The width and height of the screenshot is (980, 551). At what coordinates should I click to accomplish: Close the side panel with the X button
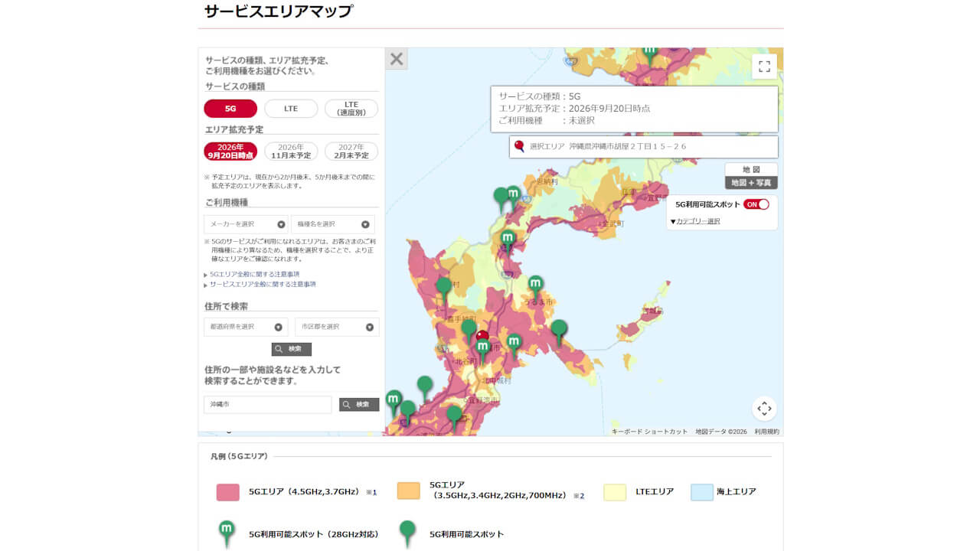click(x=397, y=59)
